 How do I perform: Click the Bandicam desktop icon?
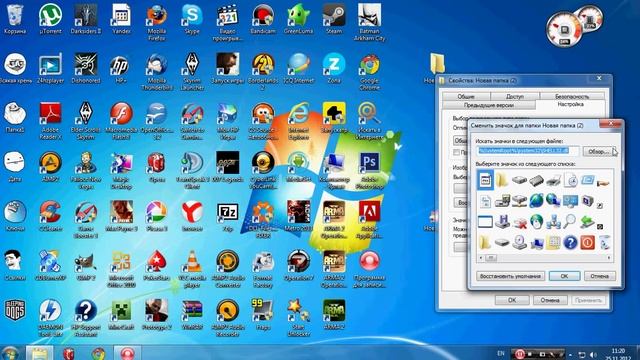point(263,19)
